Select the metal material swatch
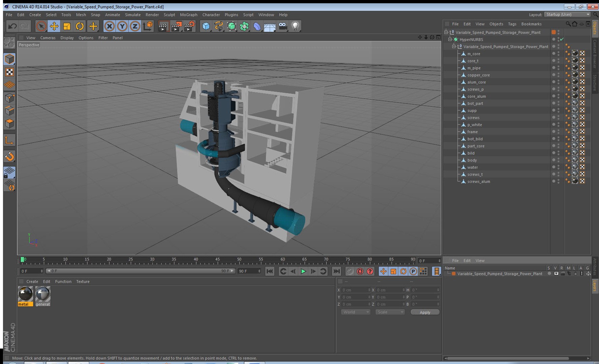599x364 pixels. [x=25, y=294]
